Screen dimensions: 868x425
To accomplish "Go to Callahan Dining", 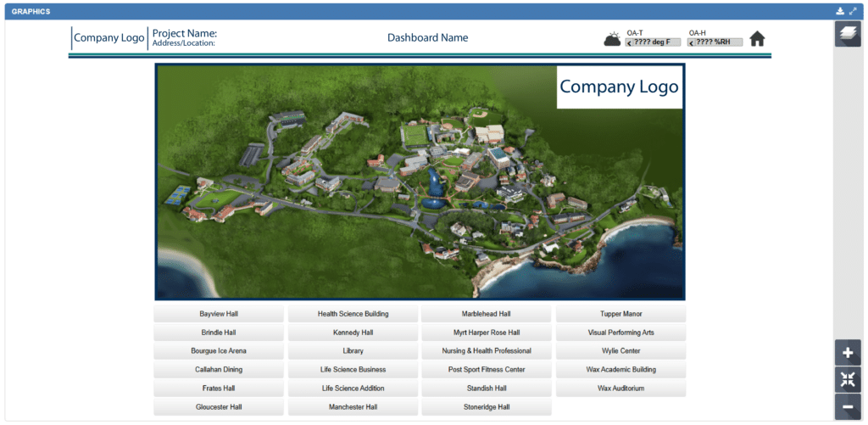I will click(x=219, y=370).
